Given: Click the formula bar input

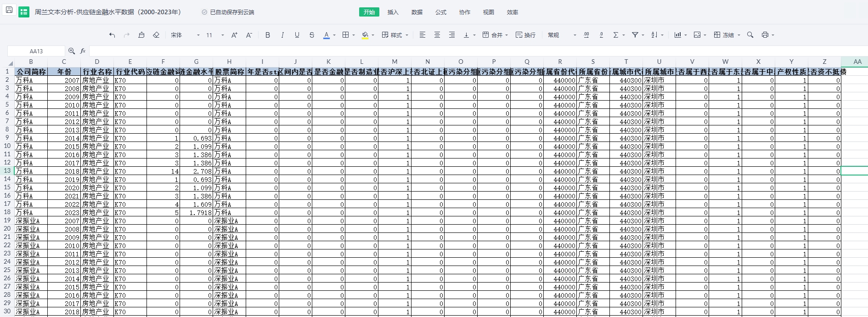Looking at the screenshot, I should pyautogui.click(x=478, y=51).
